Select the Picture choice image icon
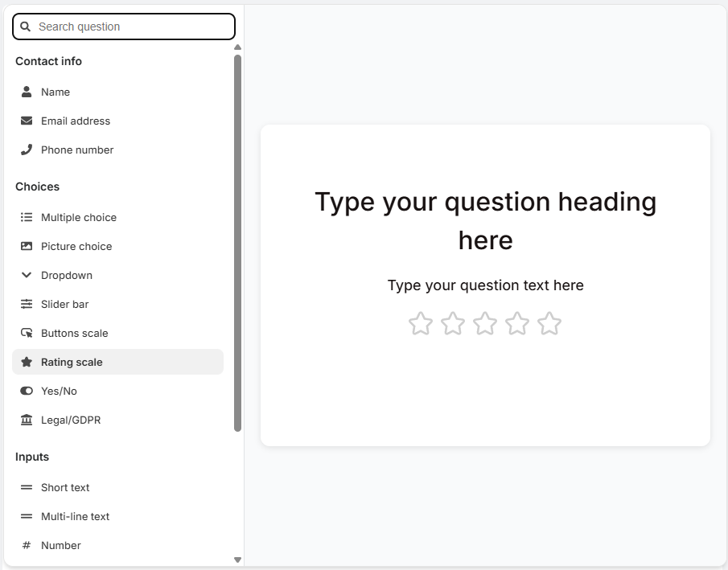Image resolution: width=728 pixels, height=570 pixels. pyautogui.click(x=27, y=246)
